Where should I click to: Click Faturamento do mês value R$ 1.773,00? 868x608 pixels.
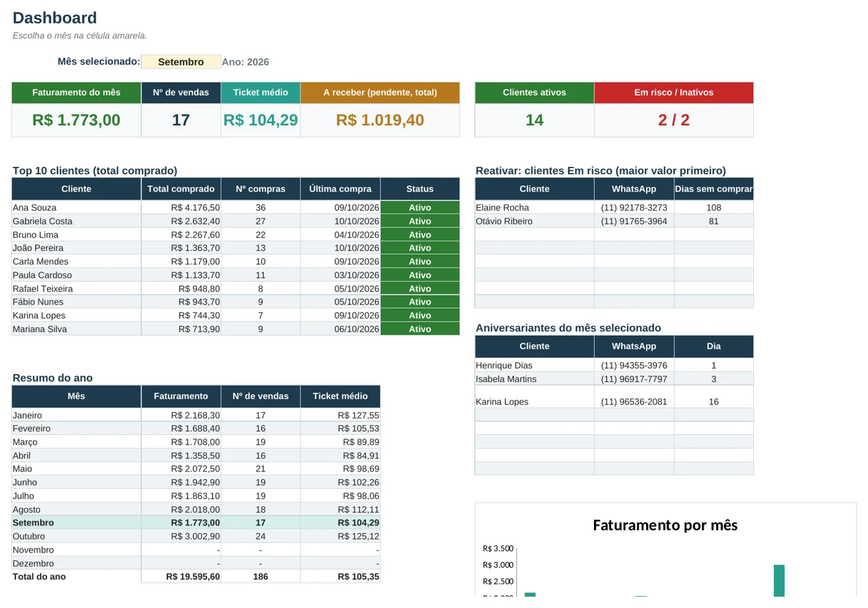click(x=76, y=120)
